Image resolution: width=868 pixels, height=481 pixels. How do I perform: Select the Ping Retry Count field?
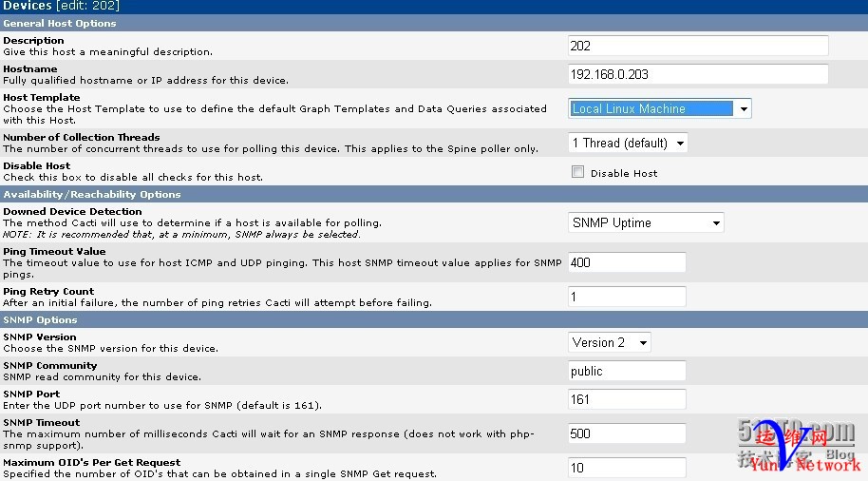(x=627, y=297)
